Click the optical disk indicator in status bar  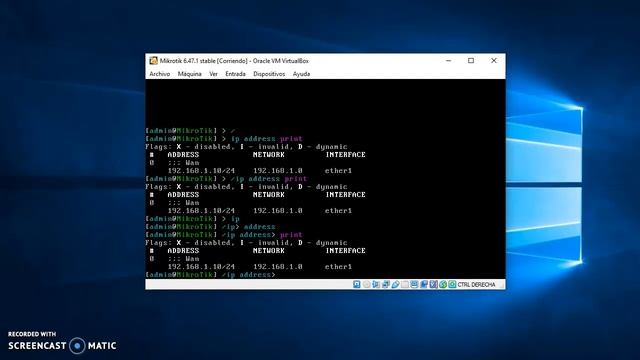pos(367,284)
